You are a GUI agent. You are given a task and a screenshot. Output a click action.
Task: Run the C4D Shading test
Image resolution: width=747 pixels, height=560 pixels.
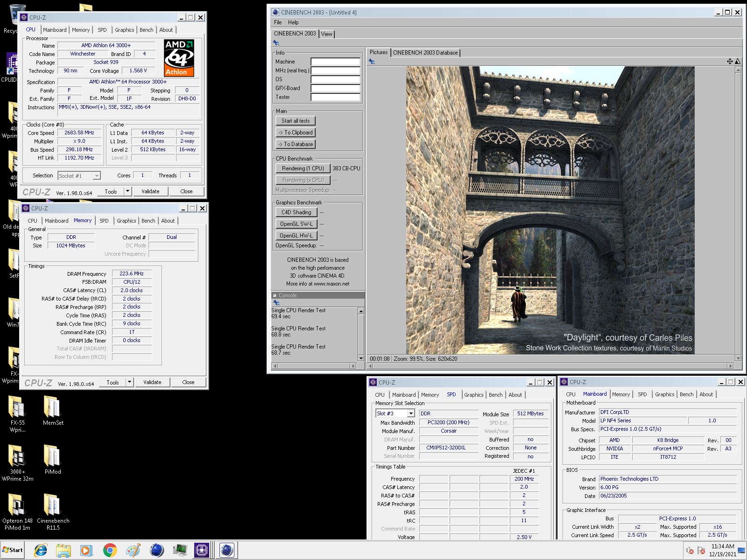coord(296,212)
